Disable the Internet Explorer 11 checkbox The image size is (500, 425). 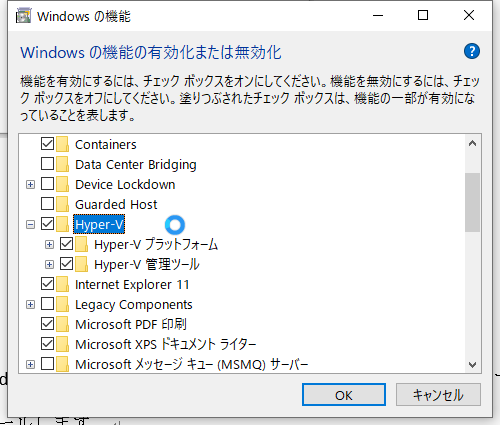pos(47,284)
